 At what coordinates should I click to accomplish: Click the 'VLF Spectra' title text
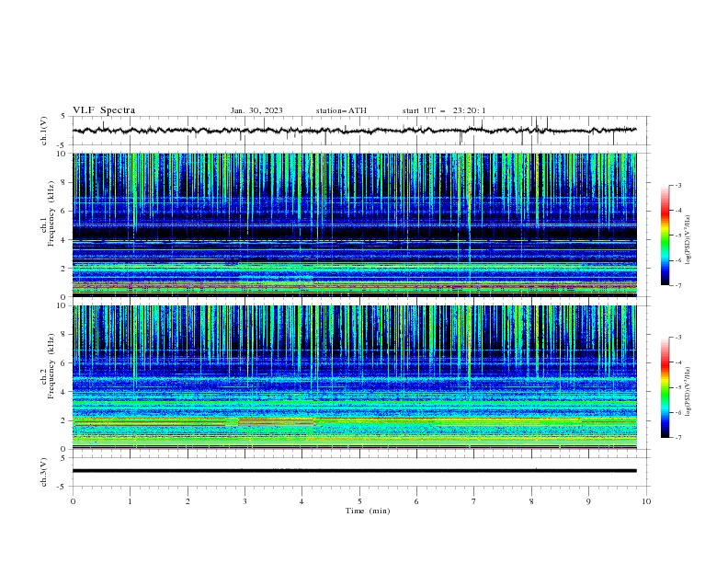104,110
